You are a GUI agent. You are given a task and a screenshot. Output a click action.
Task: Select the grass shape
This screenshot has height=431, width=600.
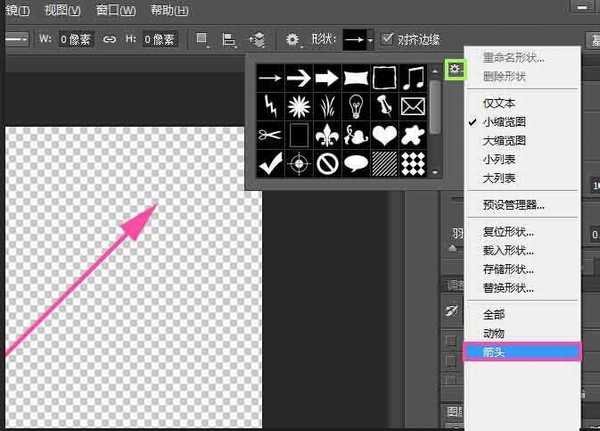(x=327, y=106)
